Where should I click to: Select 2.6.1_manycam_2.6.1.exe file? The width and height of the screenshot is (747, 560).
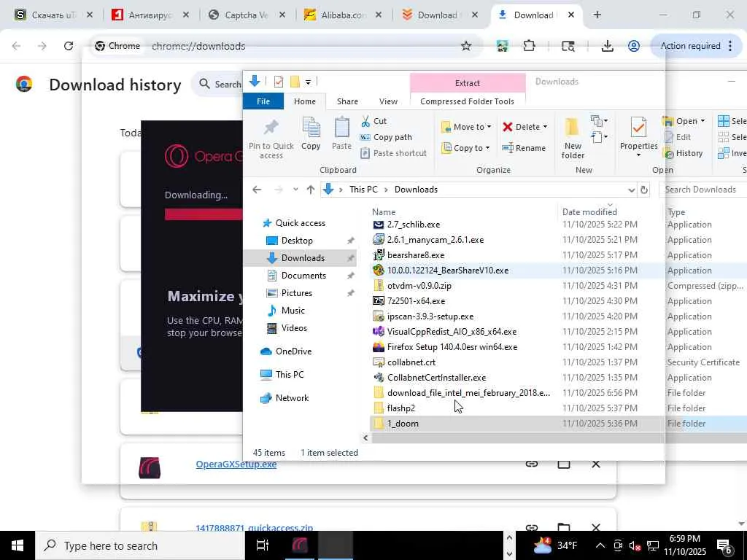click(436, 240)
